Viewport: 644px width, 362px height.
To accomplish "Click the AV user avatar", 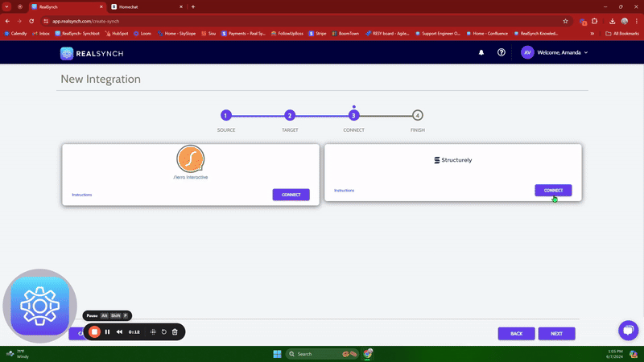I will (527, 52).
